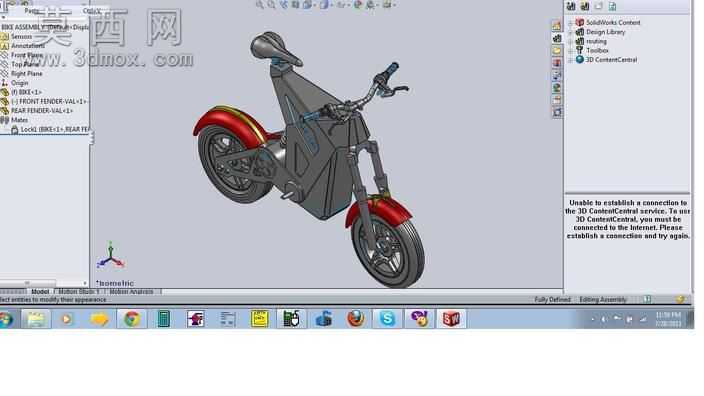Expand the SolidWorks Content node

(570, 22)
